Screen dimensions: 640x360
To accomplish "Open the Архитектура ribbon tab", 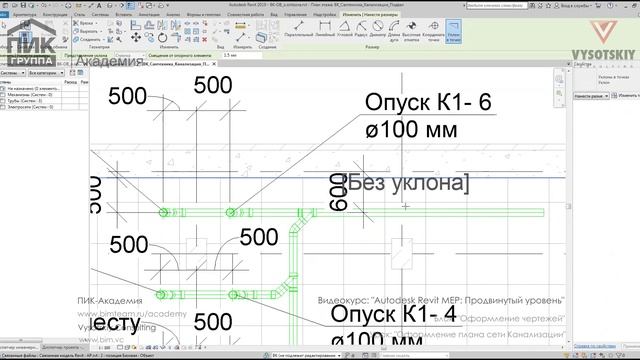I will 24,14.
